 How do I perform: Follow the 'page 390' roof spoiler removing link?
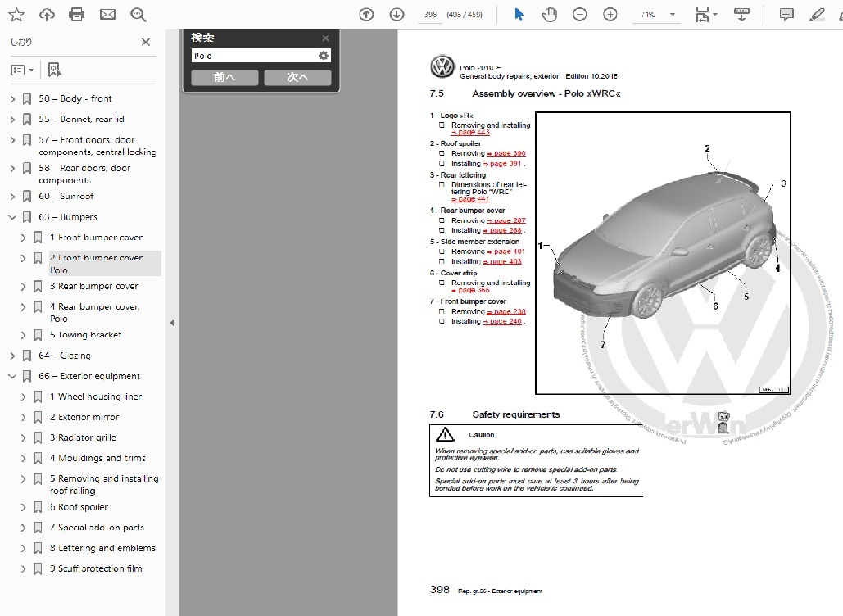click(506, 153)
